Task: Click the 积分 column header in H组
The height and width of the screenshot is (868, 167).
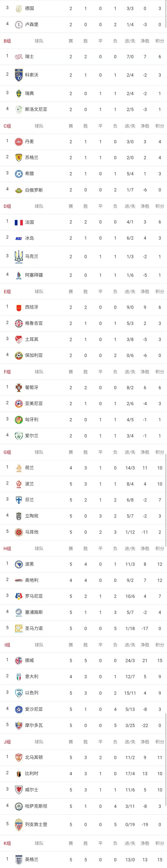Action: pyautogui.click(x=160, y=549)
